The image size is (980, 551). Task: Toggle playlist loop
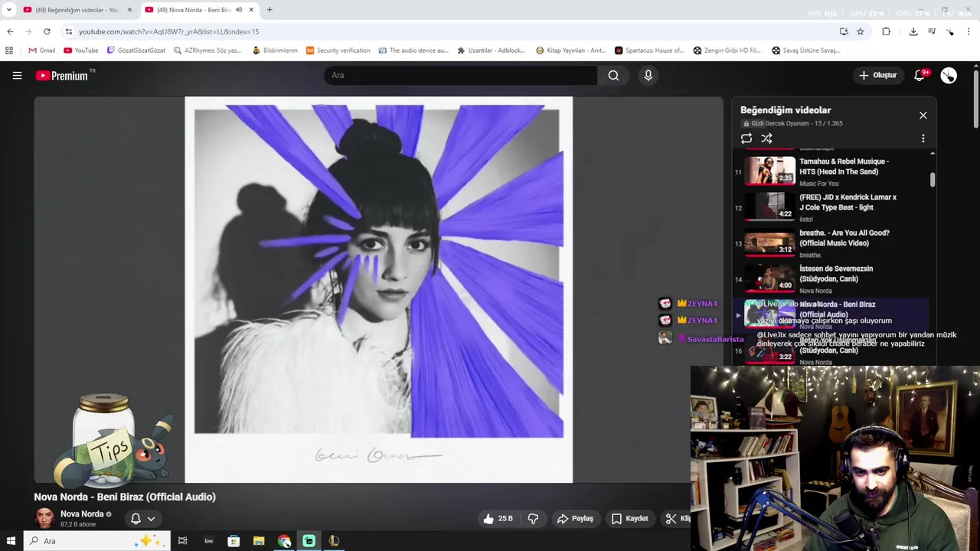(x=746, y=139)
